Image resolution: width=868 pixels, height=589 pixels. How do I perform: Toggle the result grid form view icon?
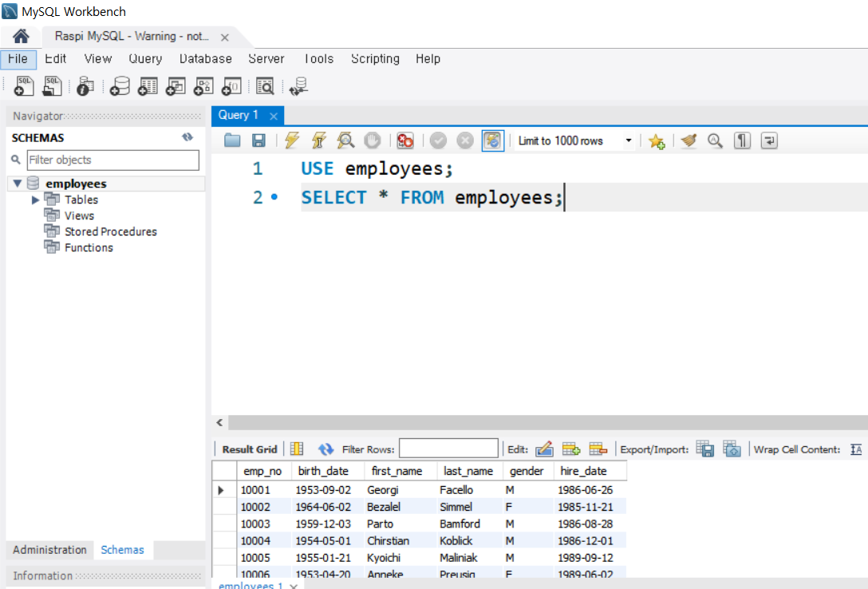pos(297,449)
